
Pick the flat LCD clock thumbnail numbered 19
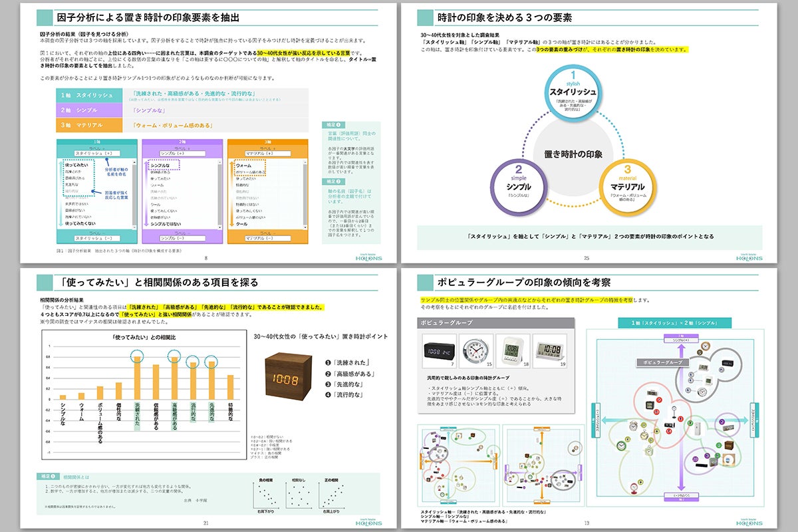(x=549, y=350)
